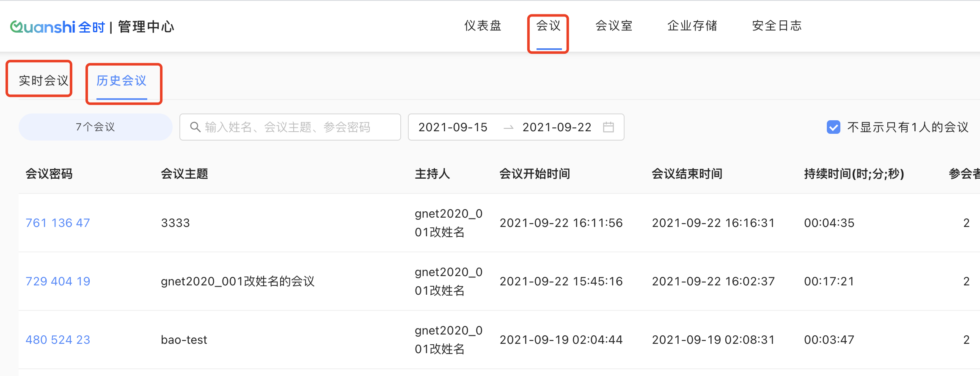Viewport: 980px width, 376px height.
Task: Click the 7个会议 count button
Action: point(95,127)
